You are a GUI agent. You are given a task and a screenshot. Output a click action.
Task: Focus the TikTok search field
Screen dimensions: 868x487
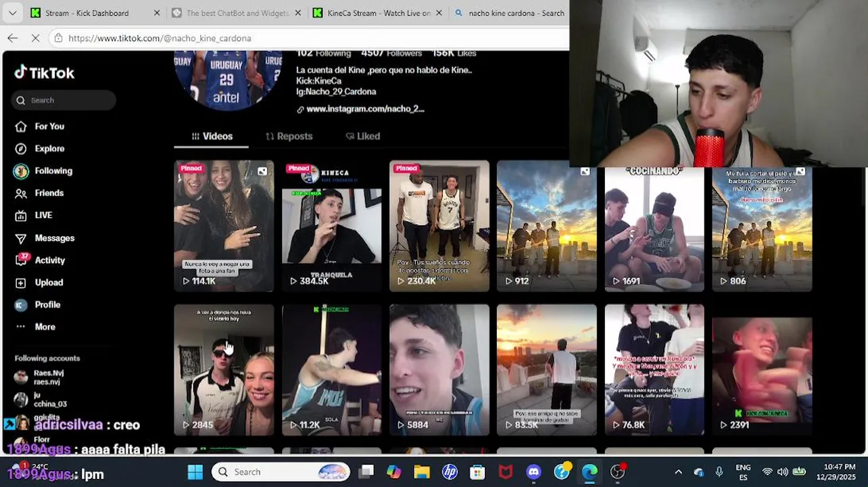64,100
